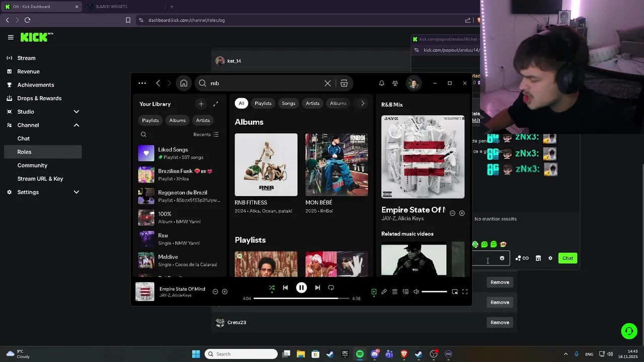The width and height of the screenshot is (644, 362).
Task: Open emote picker in chat input
Action: 502,258
